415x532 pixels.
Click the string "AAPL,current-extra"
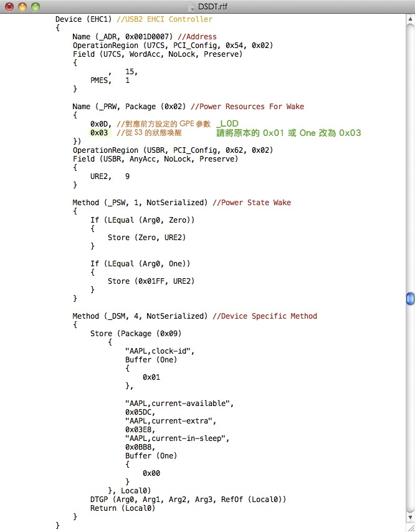[x=171, y=421]
